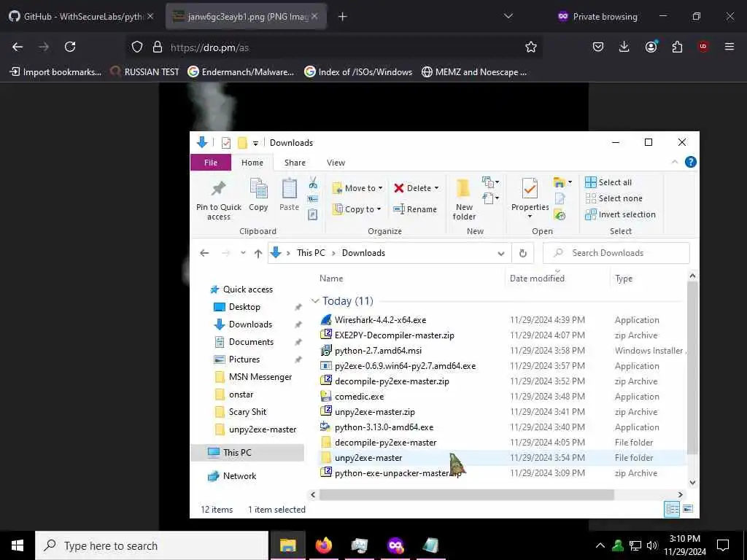Switch to Large icons view in status bar
Image resolution: width=747 pixels, height=560 pixels.
tap(688, 509)
